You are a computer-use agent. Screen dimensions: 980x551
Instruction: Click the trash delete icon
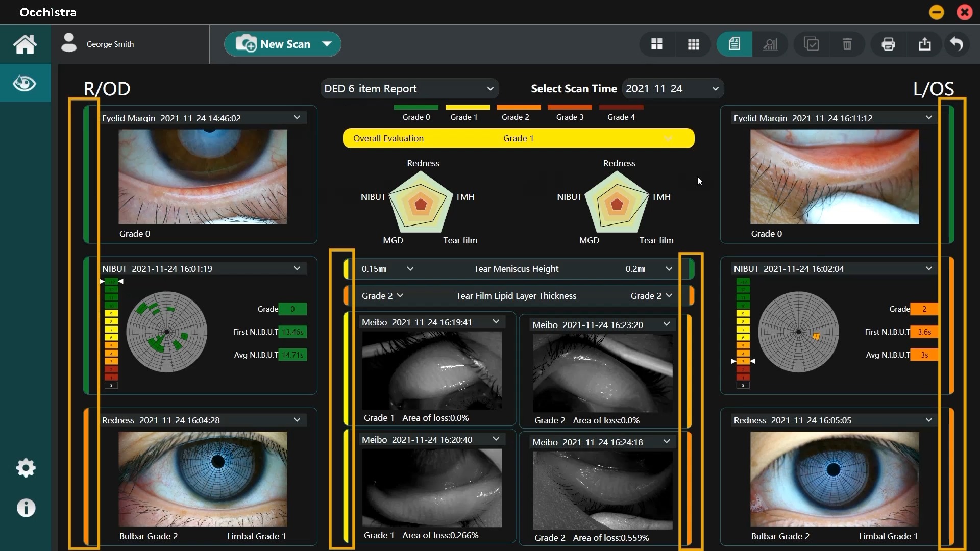click(x=847, y=44)
